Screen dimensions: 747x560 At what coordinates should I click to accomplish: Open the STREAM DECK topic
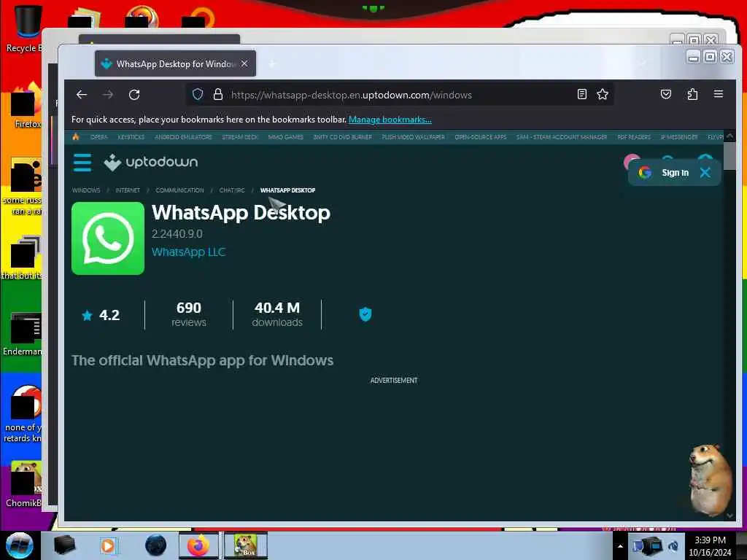(239, 137)
